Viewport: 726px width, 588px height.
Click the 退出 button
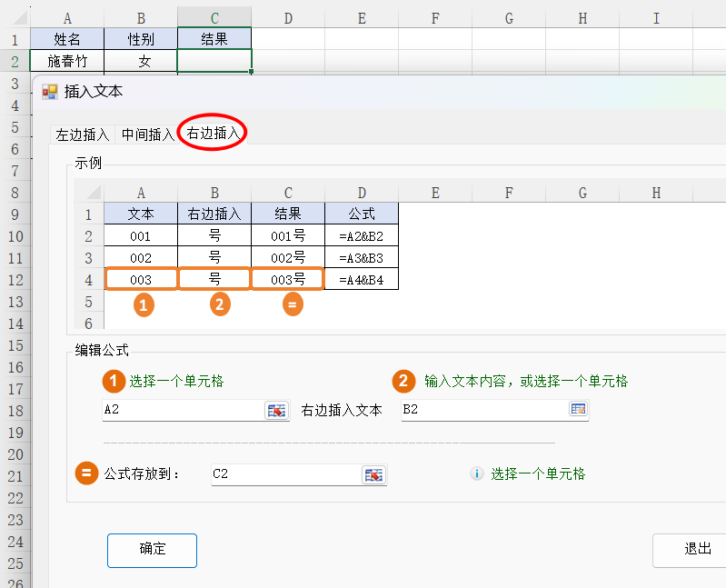tap(696, 550)
